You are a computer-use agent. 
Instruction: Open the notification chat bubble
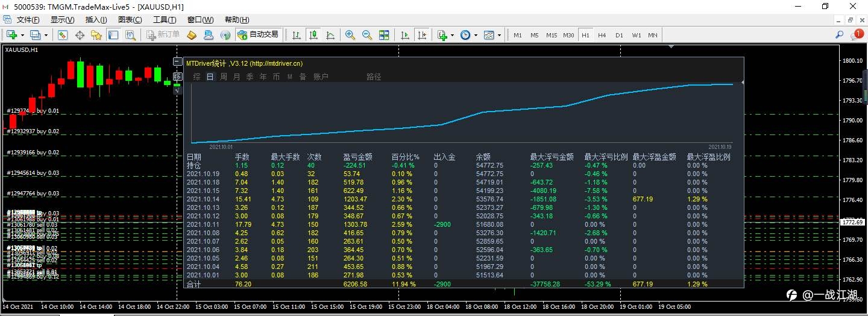858,35
